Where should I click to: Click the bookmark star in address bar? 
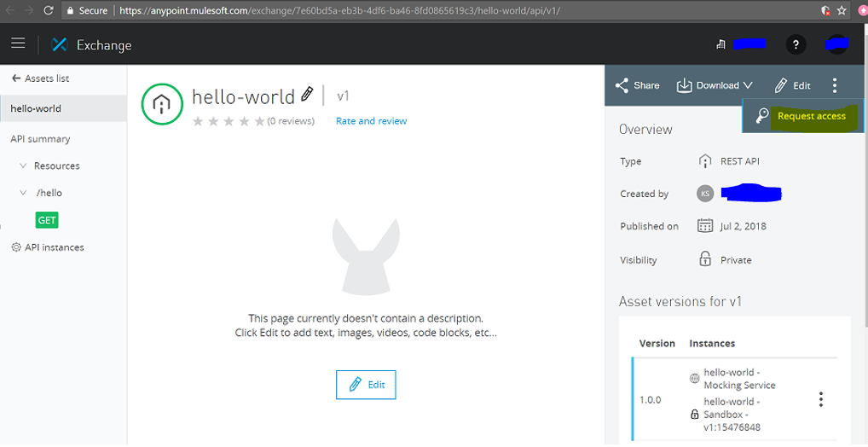pyautogui.click(x=842, y=10)
